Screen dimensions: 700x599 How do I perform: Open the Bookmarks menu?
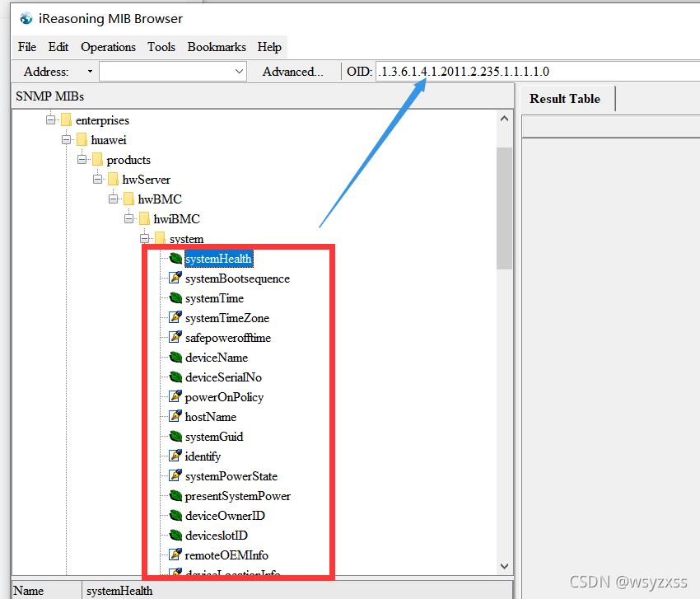pos(217,47)
